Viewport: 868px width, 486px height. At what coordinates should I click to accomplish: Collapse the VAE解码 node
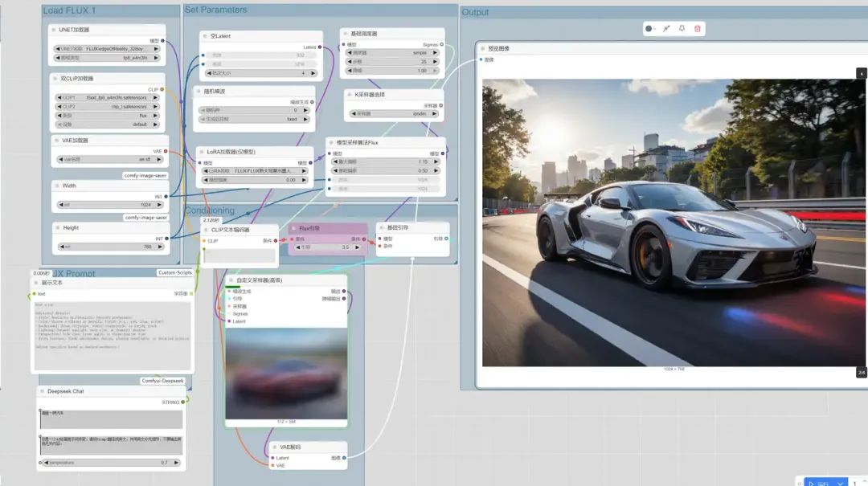click(x=275, y=447)
